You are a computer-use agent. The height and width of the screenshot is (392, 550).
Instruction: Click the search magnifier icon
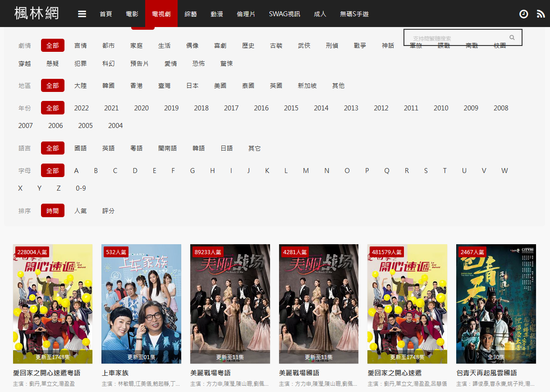pyautogui.click(x=512, y=38)
